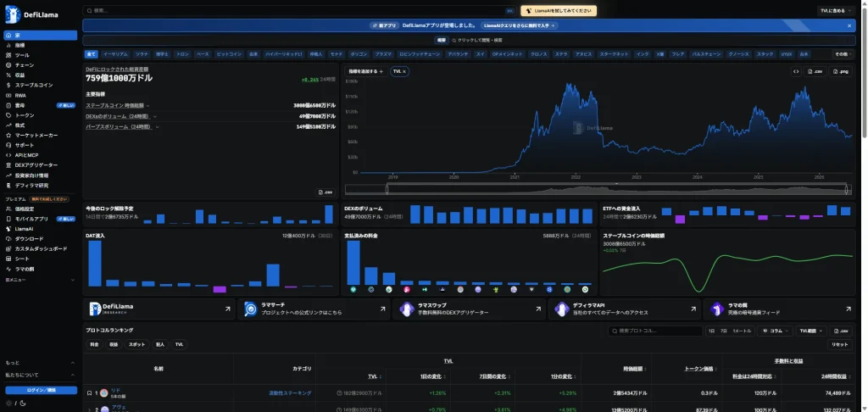The width and height of the screenshot is (868, 412).
Task: Expand the もっと section in the sidebar
Action: coord(41,363)
